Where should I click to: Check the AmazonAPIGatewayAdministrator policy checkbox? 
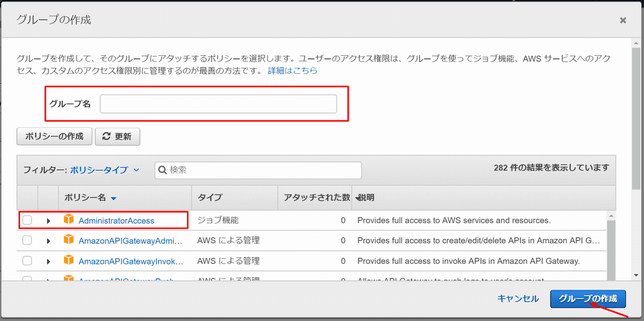pos(27,240)
